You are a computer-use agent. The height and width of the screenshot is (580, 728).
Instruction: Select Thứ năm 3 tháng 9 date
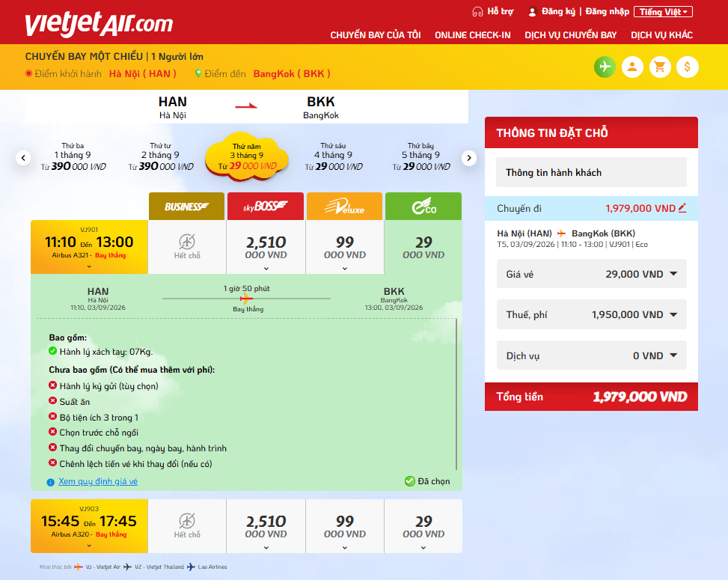[247, 156]
